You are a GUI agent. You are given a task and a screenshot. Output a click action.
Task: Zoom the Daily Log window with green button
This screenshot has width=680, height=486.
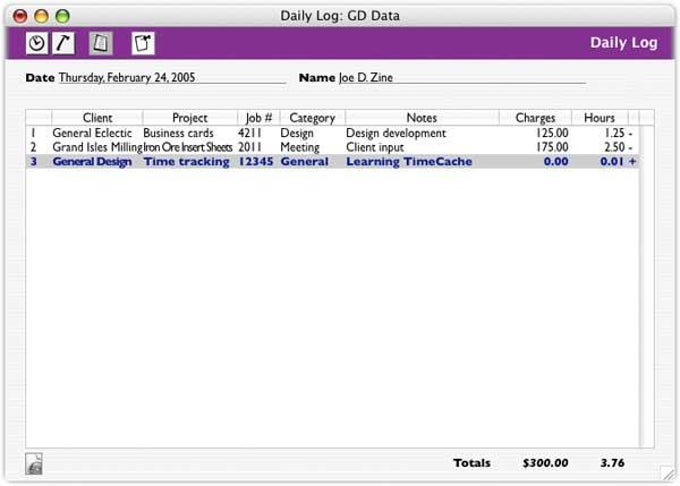tap(62, 16)
